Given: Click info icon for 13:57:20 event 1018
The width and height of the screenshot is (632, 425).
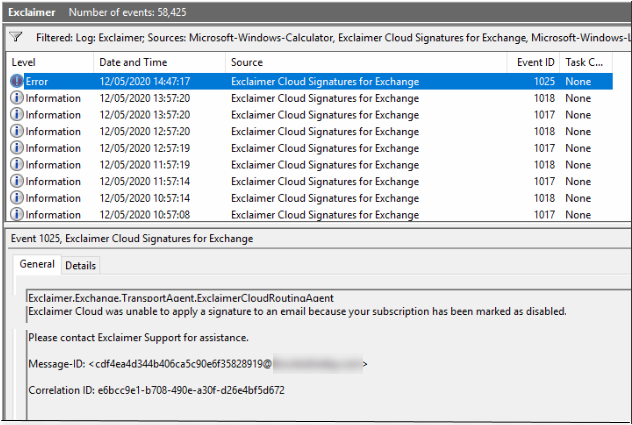Looking at the screenshot, I should [17, 98].
